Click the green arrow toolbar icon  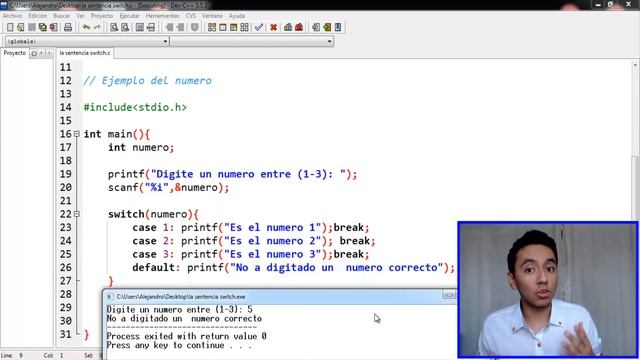coord(327,27)
